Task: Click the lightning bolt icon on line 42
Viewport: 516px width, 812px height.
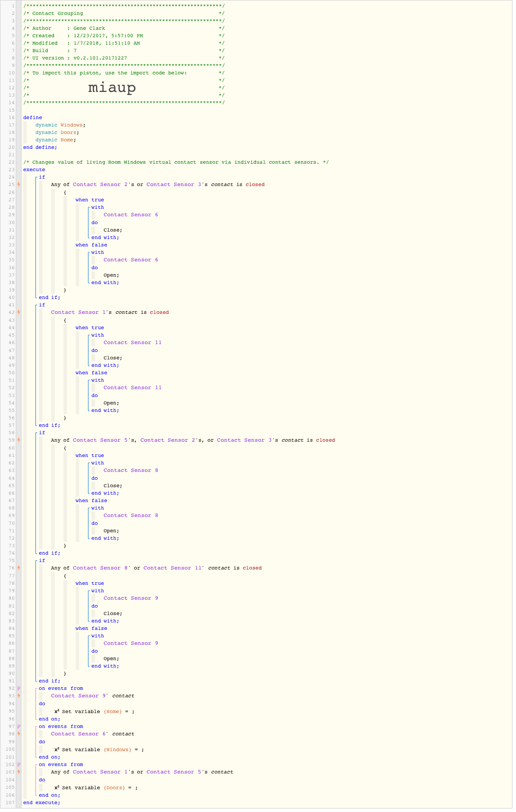Action: point(19,313)
